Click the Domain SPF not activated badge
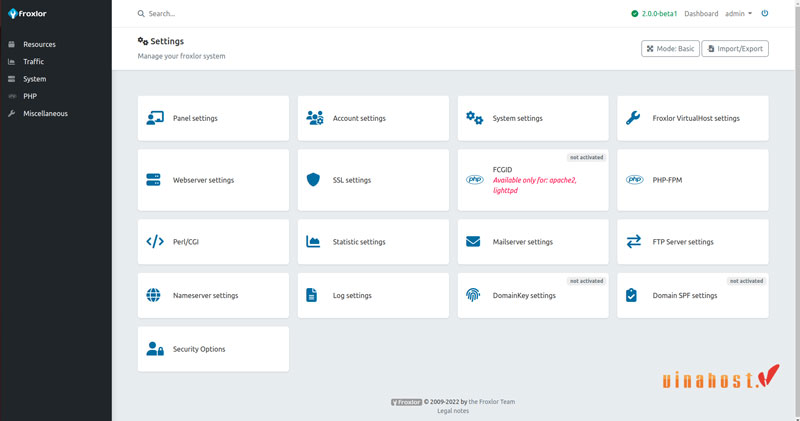 pyautogui.click(x=746, y=281)
